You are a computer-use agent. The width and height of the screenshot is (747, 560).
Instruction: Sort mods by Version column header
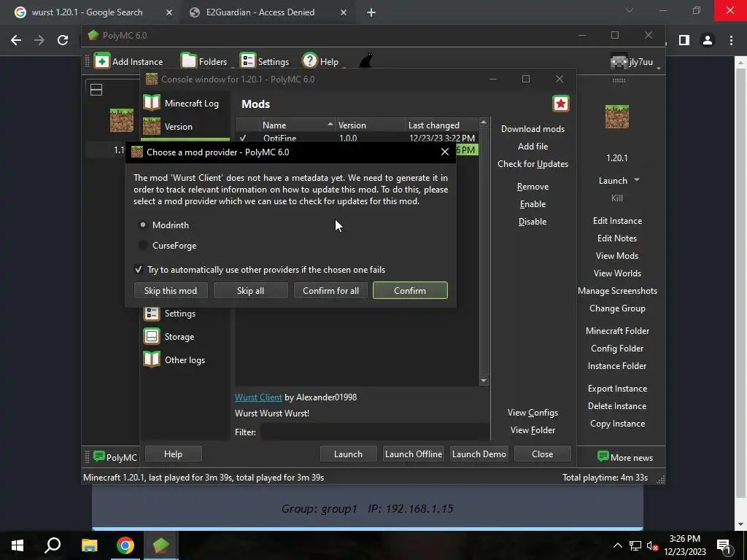tap(370, 125)
